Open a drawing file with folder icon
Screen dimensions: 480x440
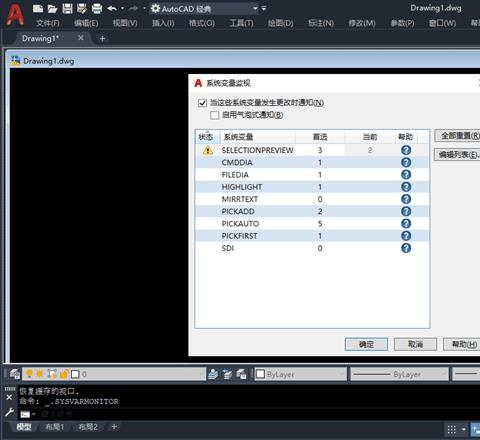click(52, 8)
